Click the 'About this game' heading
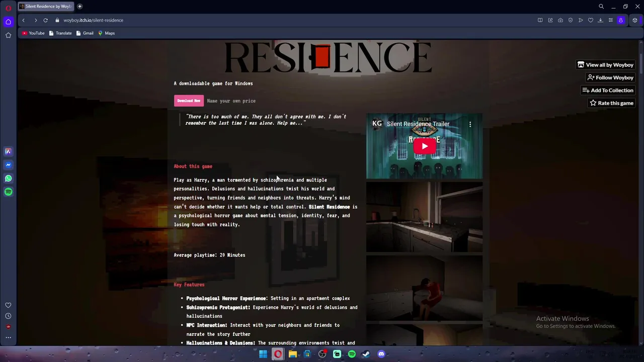The image size is (644, 362). (x=193, y=166)
